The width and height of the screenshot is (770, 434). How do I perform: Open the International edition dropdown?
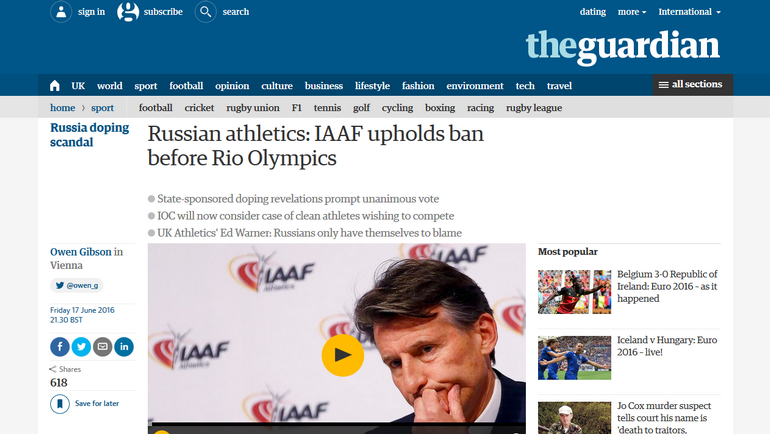[689, 12]
